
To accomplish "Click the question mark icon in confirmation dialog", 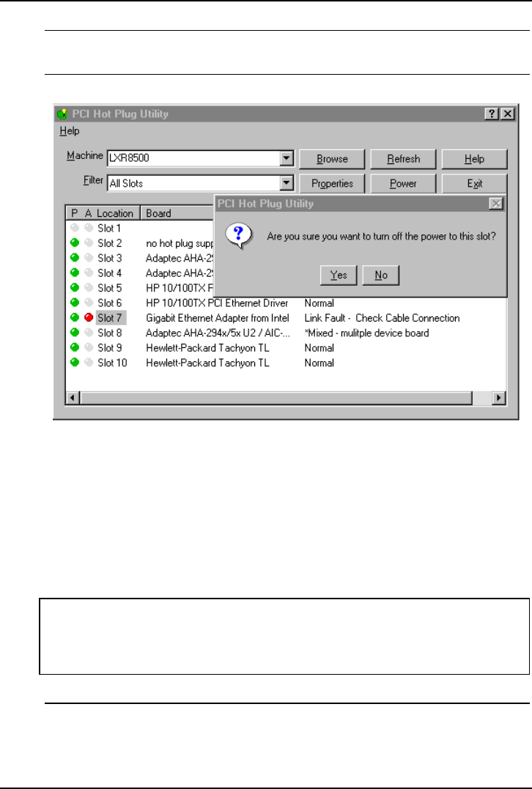I will point(239,236).
